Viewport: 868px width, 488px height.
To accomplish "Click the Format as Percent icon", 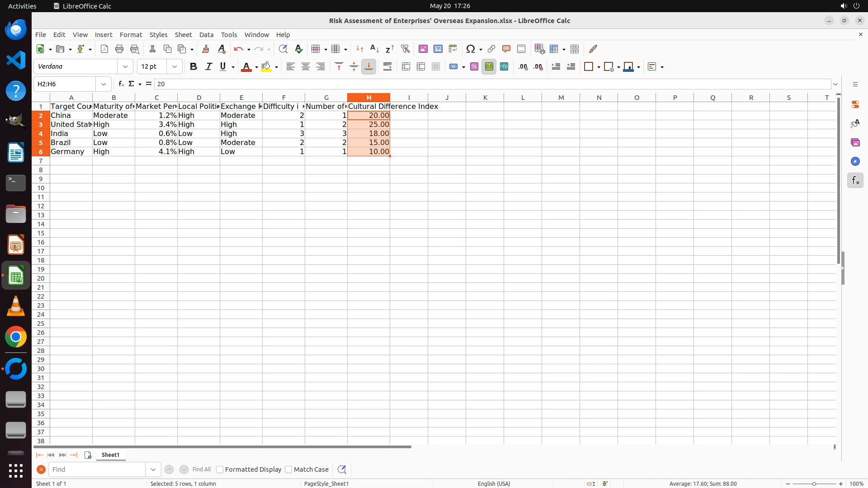I will coord(474,67).
